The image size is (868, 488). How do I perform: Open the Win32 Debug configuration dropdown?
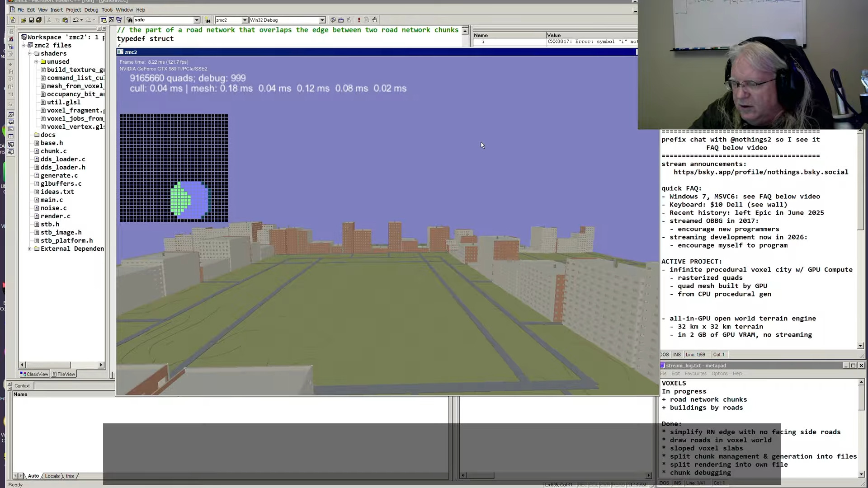tap(322, 20)
